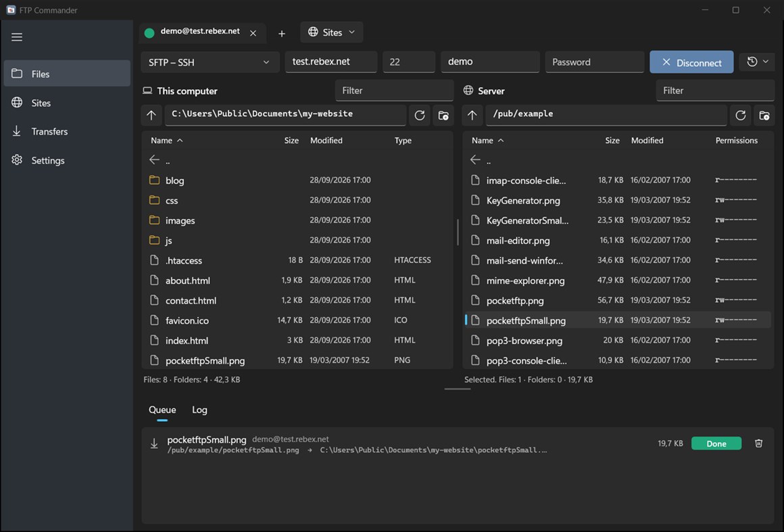Switch to the Queue tab
Image resolution: width=784 pixels, height=532 pixels.
click(x=162, y=410)
